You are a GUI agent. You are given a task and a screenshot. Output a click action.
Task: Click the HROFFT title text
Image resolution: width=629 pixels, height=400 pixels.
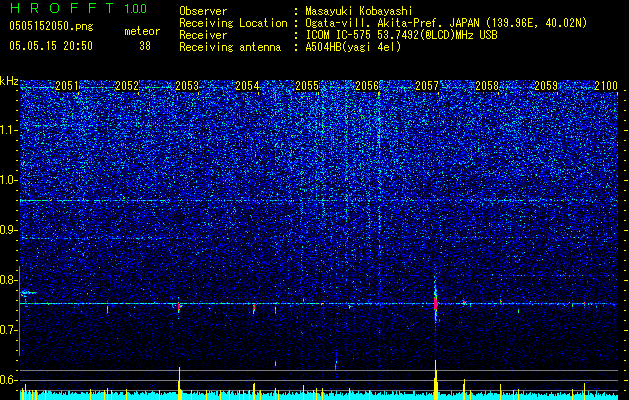(x=62, y=8)
